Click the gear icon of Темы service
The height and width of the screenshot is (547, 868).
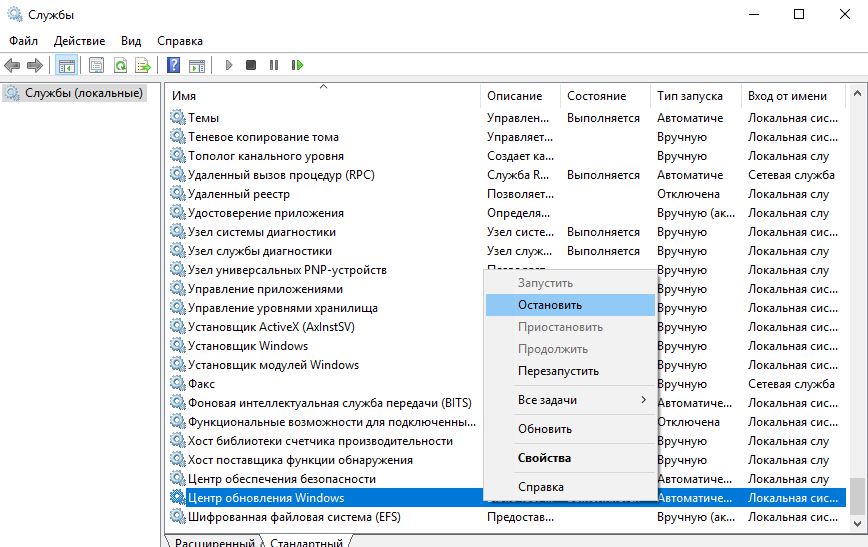[x=178, y=117]
